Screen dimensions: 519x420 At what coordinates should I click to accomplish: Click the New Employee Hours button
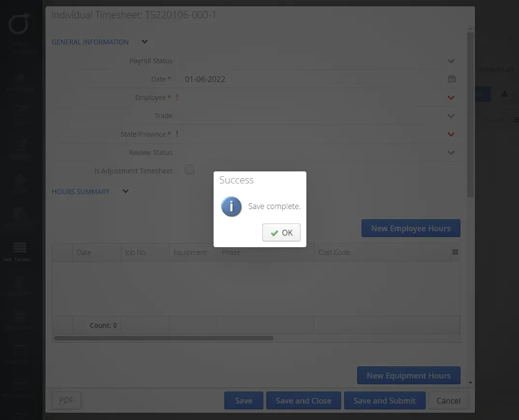point(411,228)
